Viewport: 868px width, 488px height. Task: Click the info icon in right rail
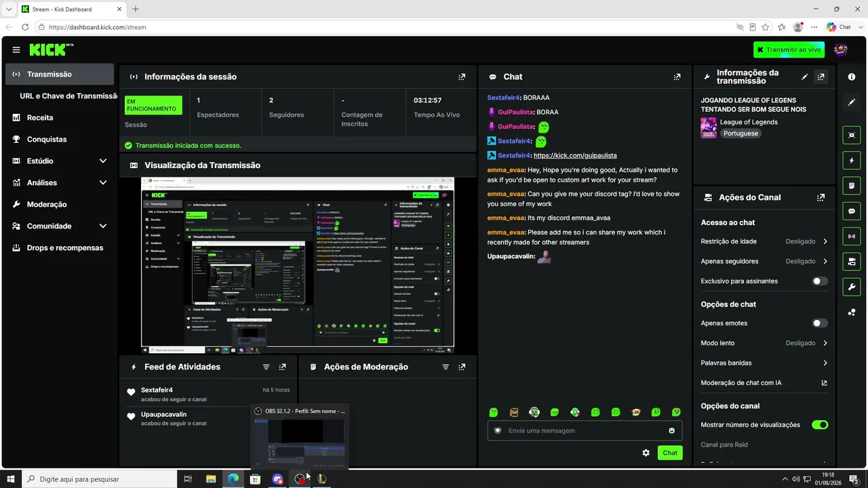coord(852,77)
